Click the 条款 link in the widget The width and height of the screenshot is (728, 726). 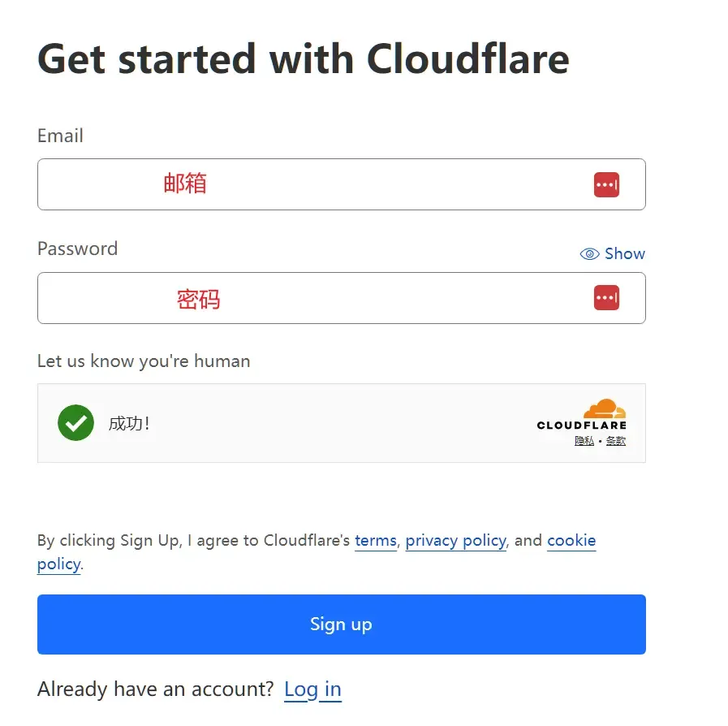click(x=614, y=439)
